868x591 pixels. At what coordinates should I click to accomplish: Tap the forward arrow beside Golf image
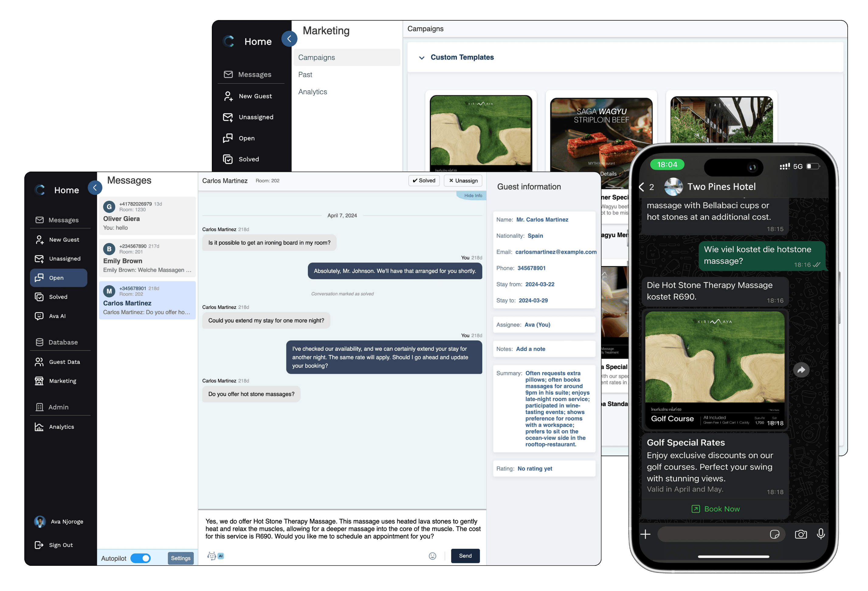click(801, 370)
